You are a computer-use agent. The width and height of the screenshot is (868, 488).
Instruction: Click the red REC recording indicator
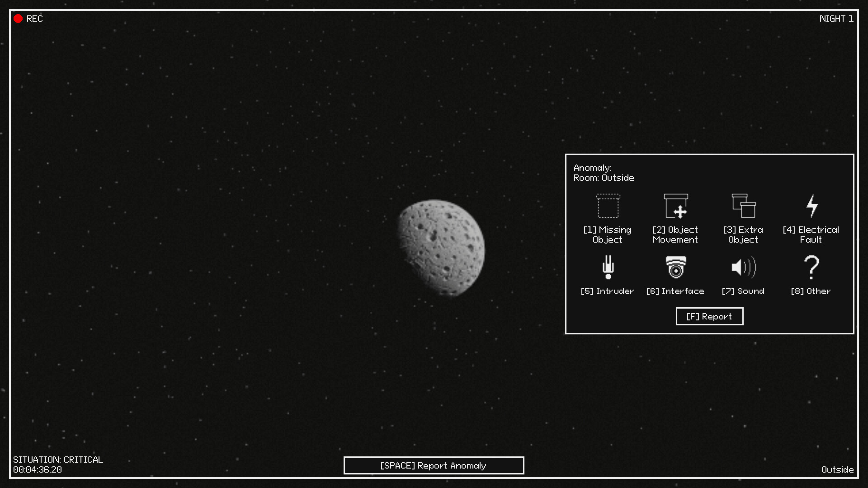click(19, 19)
